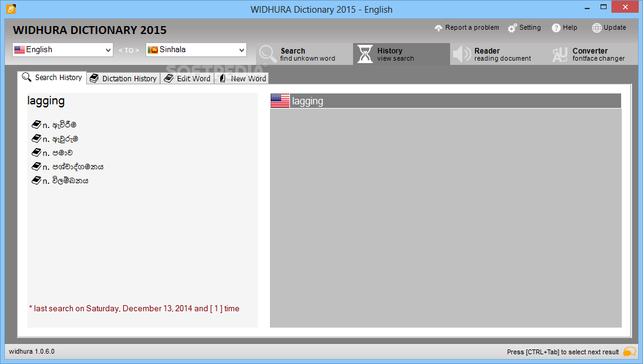
Task: Click the <TO> swap languages label
Action: pos(129,50)
